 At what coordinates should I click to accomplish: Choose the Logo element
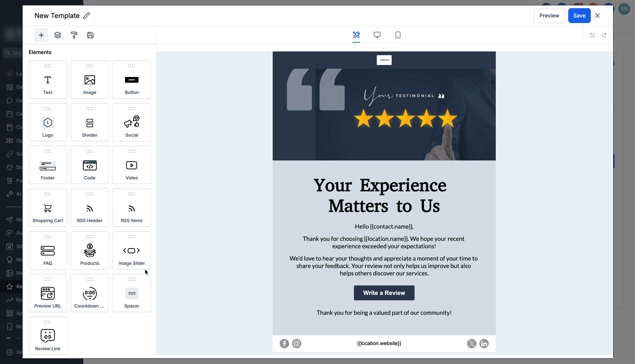point(48,122)
